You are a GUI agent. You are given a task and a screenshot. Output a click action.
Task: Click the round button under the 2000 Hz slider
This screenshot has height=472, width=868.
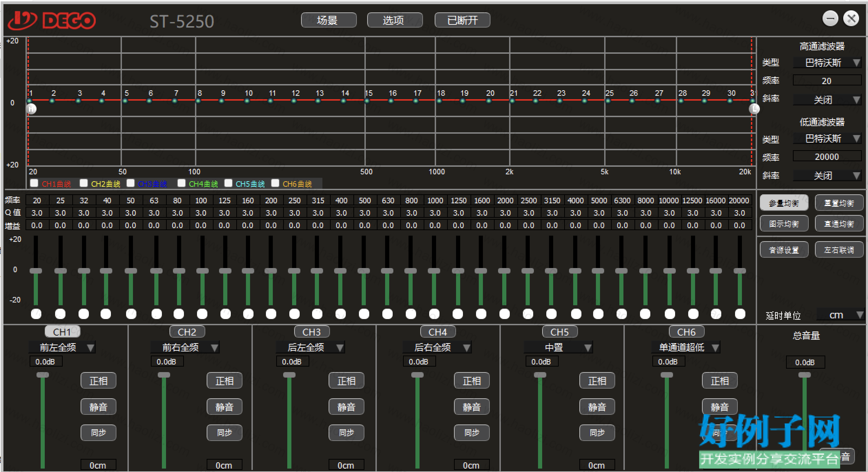coord(505,314)
